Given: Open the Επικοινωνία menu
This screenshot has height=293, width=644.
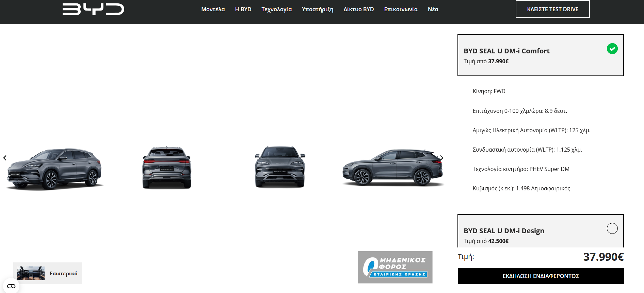Looking at the screenshot, I should click(x=401, y=9).
